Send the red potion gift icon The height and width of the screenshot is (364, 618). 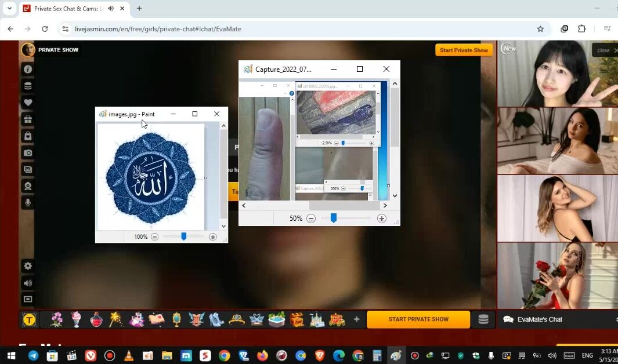coord(96,319)
